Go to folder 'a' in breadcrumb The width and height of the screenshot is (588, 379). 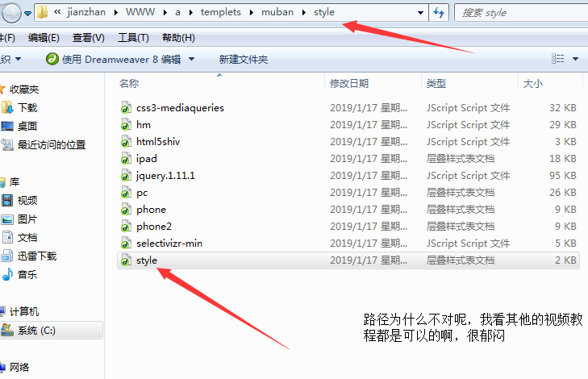point(177,12)
